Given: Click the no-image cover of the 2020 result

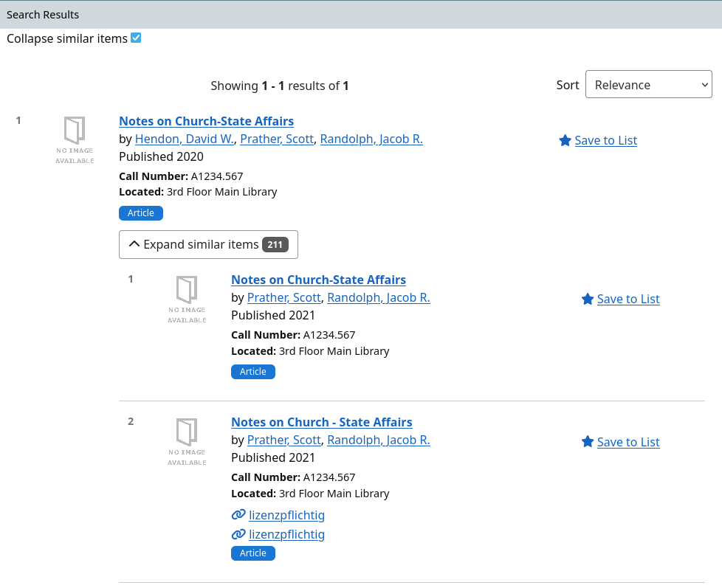Looking at the screenshot, I should (x=75, y=139).
